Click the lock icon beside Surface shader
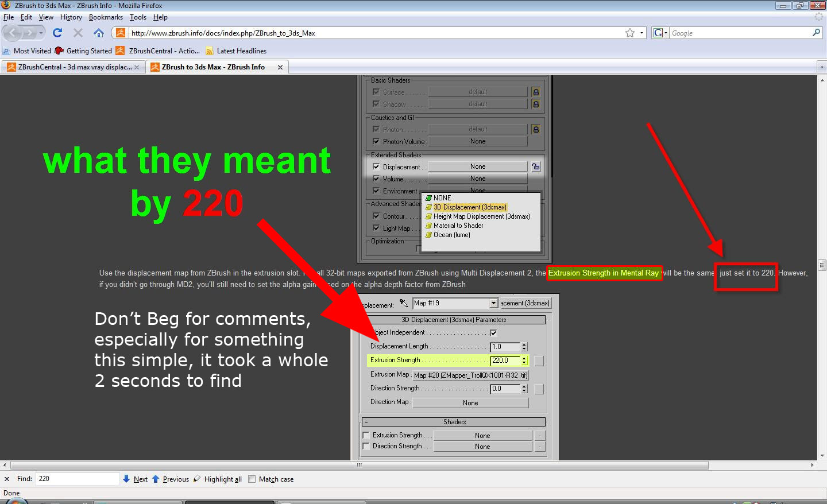 [536, 92]
